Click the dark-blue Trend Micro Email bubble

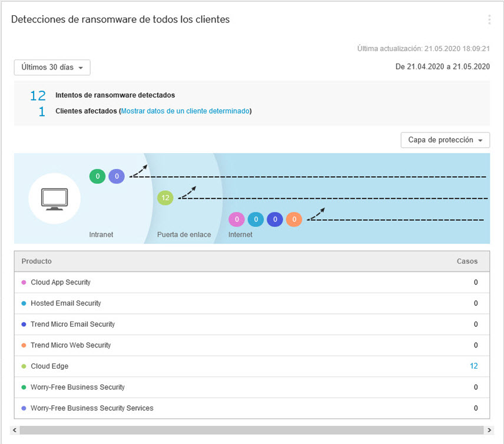point(274,220)
